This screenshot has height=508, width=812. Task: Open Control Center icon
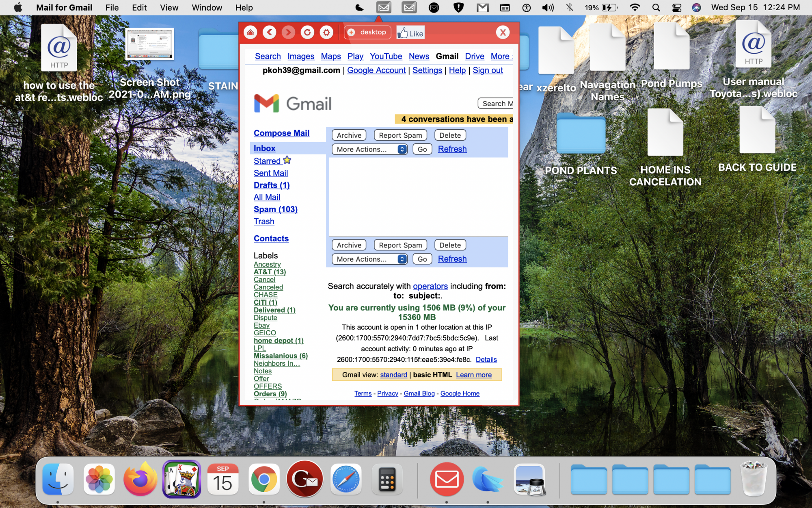click(676, 7)
